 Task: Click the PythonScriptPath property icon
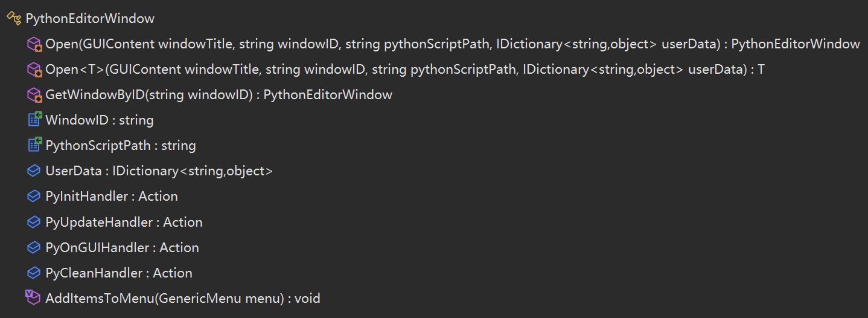(x=34, y=145)
